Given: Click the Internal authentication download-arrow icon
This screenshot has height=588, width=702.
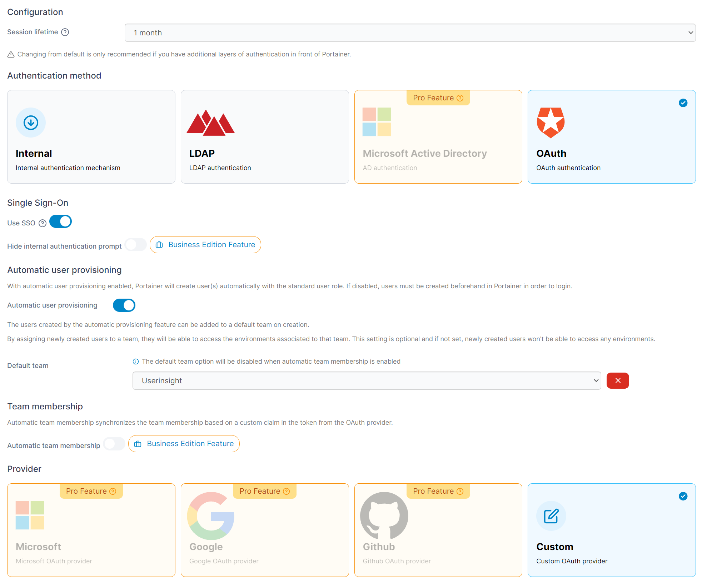Looking at the screenshot, I should click(31, 123).
